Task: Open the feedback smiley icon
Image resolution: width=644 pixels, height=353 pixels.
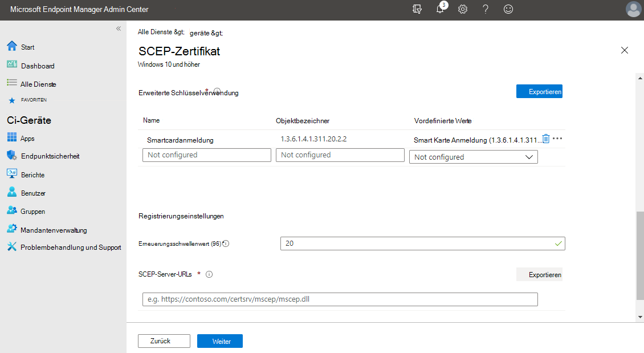Action: 508,10
